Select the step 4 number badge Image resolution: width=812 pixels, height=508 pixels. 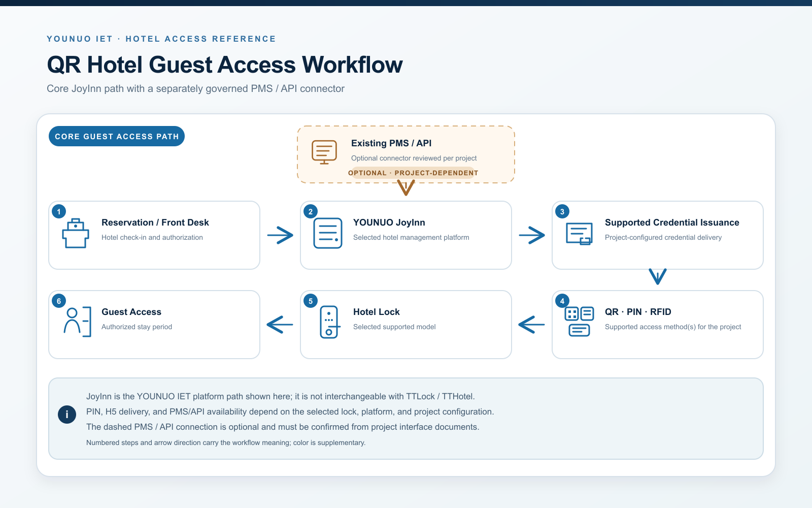pos(562,301)
